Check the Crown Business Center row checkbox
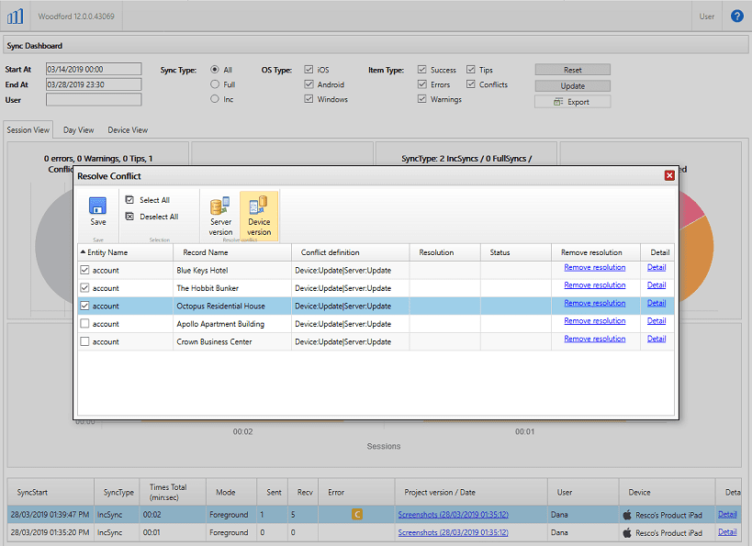Viewport: 752px width, 546px height. click(x=85, y=342)
